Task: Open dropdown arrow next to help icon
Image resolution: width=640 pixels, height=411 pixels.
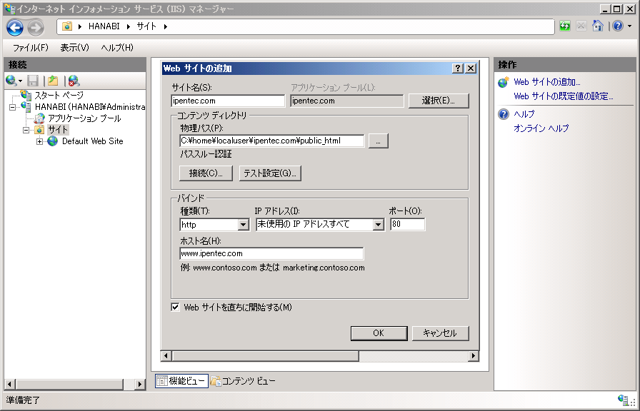Action: [629, 26]
